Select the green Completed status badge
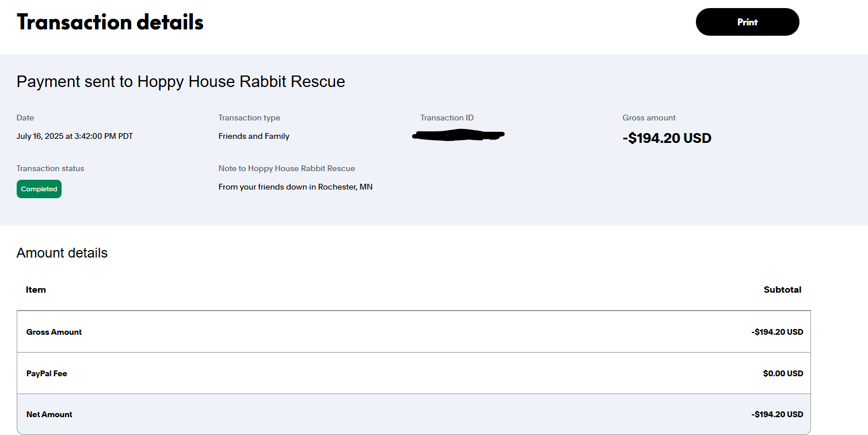 [x=39, y=189]
